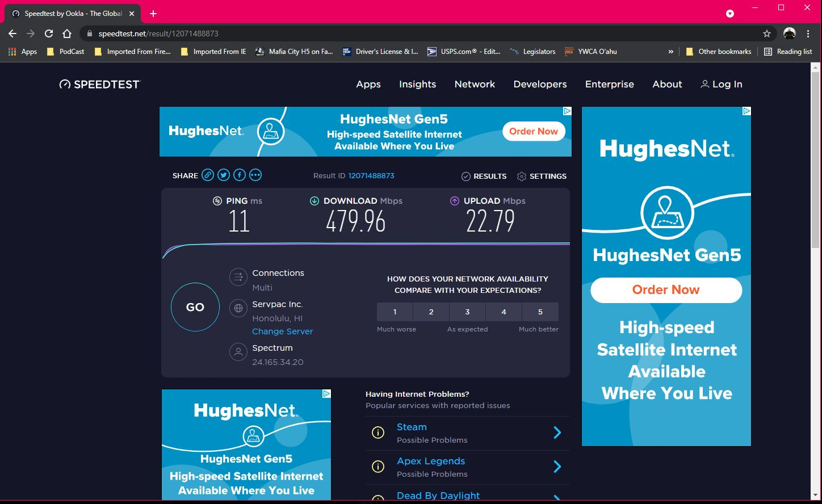Open the Apex Legends service link
Viewport: 822px width, 504px height.
coord(431,461)
